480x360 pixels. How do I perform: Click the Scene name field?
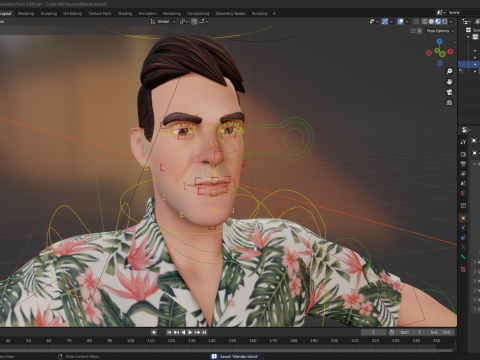click(x=464, y=12)
